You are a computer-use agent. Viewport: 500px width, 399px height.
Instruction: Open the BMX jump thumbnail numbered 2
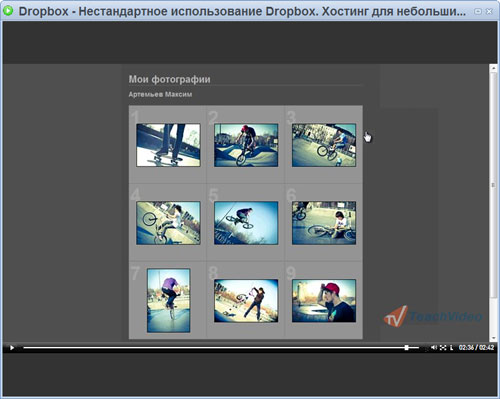pos(246,145)
